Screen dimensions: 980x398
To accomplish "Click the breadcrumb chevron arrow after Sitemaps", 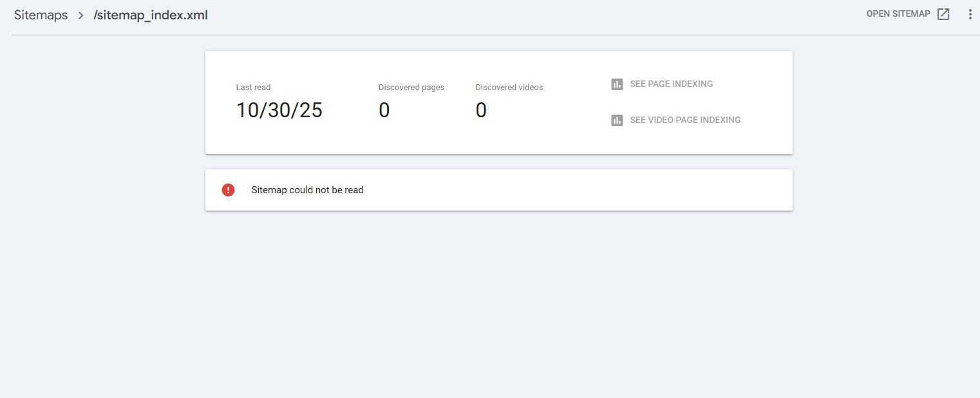I will (80, 15).
